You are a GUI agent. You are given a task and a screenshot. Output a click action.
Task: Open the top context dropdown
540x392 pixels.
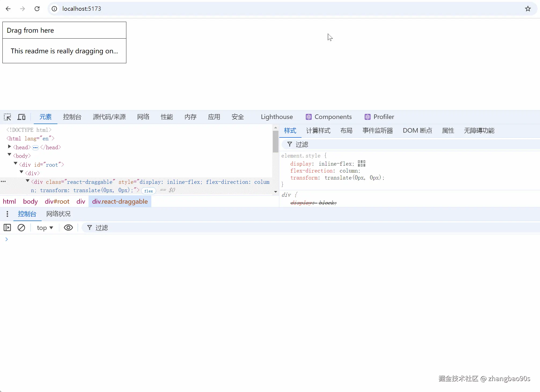click(x=45, y=227)
